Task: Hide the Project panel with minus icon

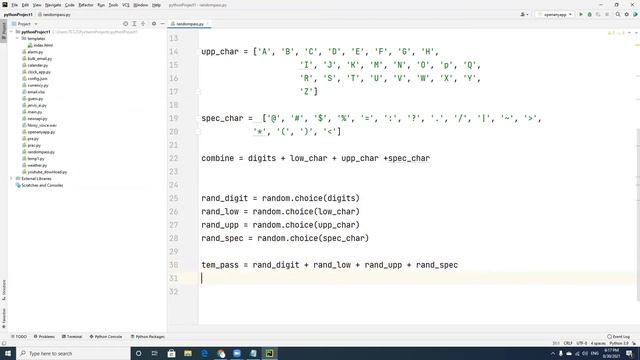Action: (x=162, y=24)
